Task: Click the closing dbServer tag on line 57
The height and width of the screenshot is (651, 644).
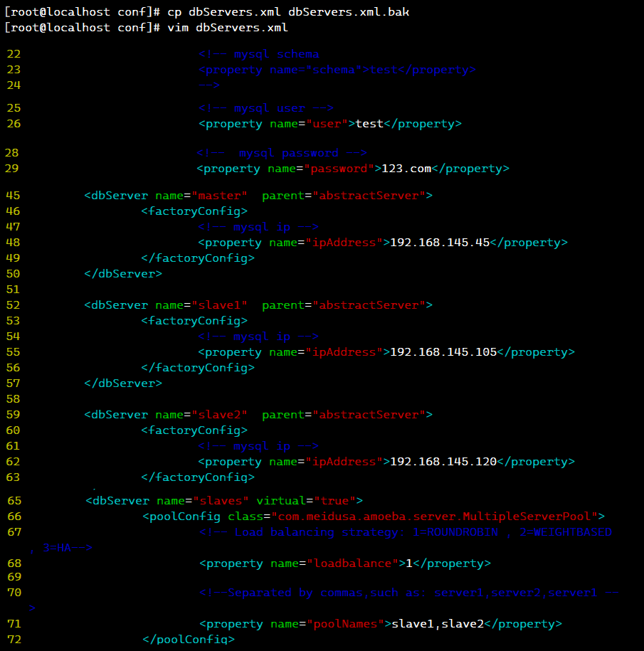Action: (123, 383)
